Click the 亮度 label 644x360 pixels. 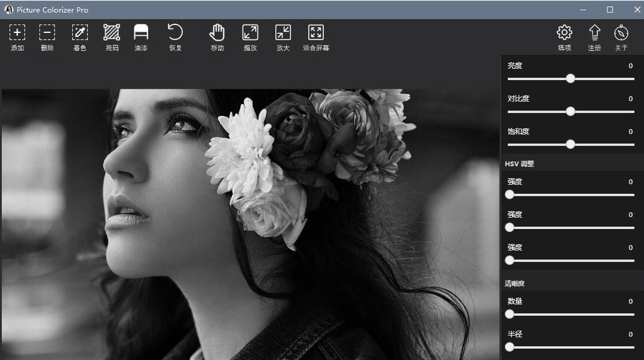pyautogui.click(x=514, y=66)
